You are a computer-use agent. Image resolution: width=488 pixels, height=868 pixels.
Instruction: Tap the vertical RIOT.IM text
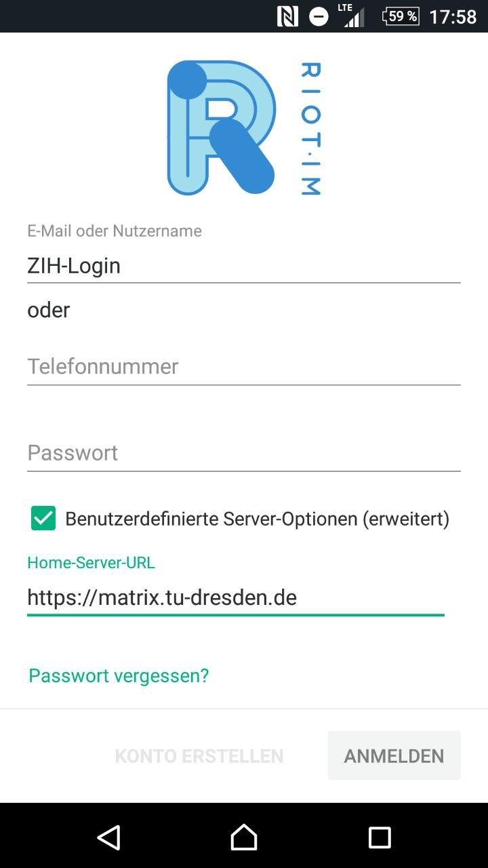click(310, 129)
